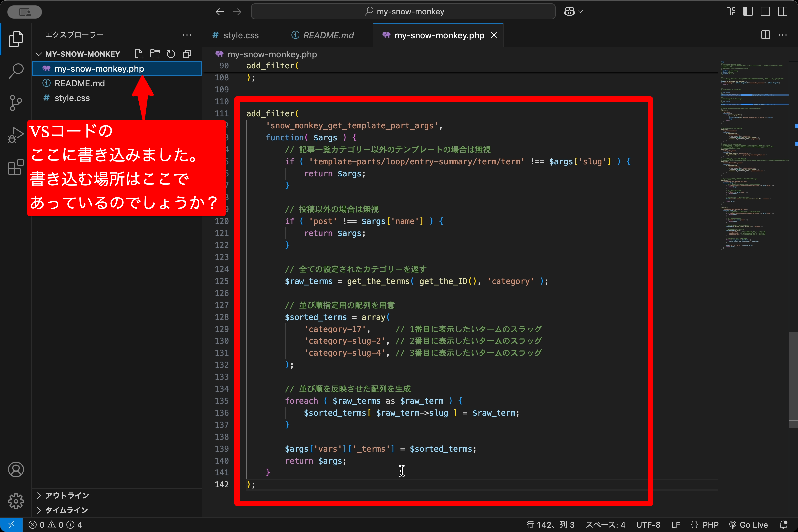Expand the タイムライン section
This screenshot has height=532, width=798.
117,510
